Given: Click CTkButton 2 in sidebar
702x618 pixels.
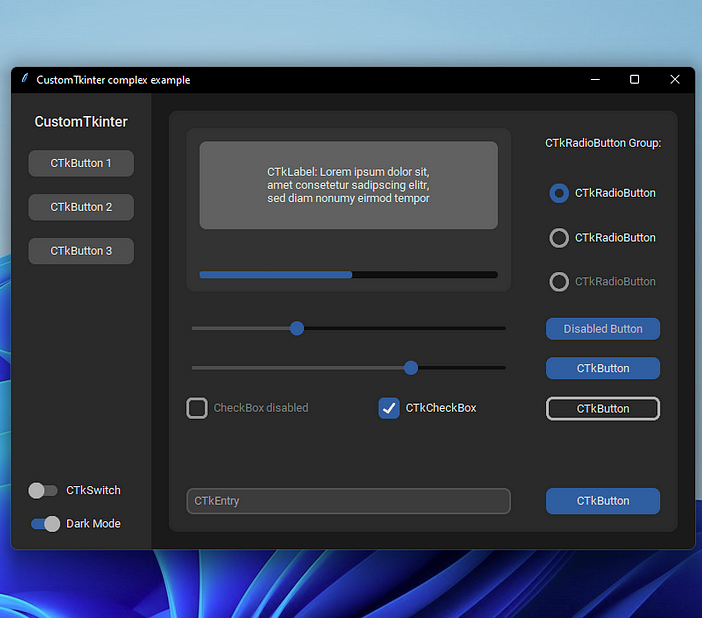Looking at the screenshot, I should 81,207.
